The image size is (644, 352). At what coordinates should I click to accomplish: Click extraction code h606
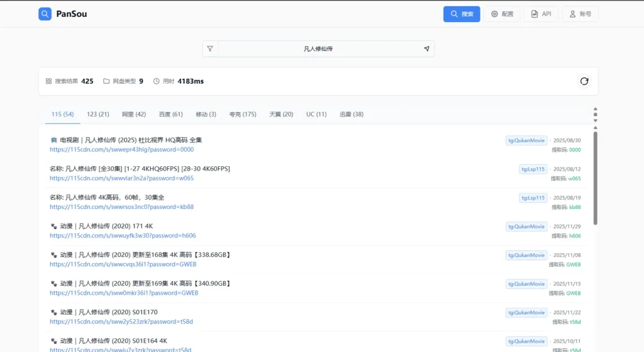(x=575, y=236)
